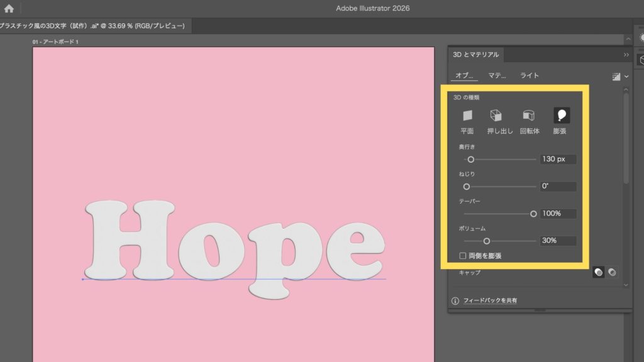Image resolution: width=644 pixels, height=362 pixels.
Task: Switch to the ライト (Lighting) tab
Action: point(529,75)
